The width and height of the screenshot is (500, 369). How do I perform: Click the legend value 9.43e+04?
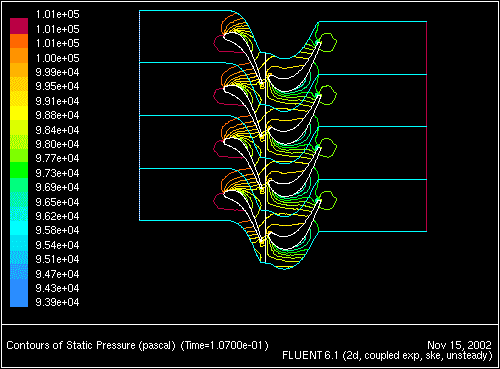point(58,288)
